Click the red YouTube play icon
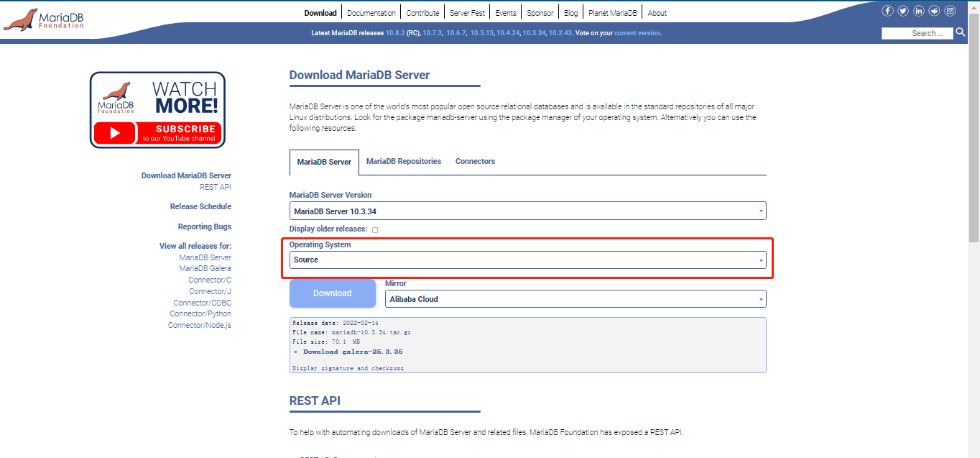Viewport: 980px width, 458px height. [114, 133]
